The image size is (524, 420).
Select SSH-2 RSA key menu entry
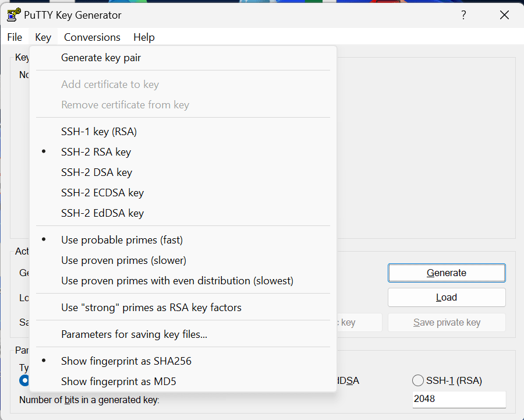183,152
